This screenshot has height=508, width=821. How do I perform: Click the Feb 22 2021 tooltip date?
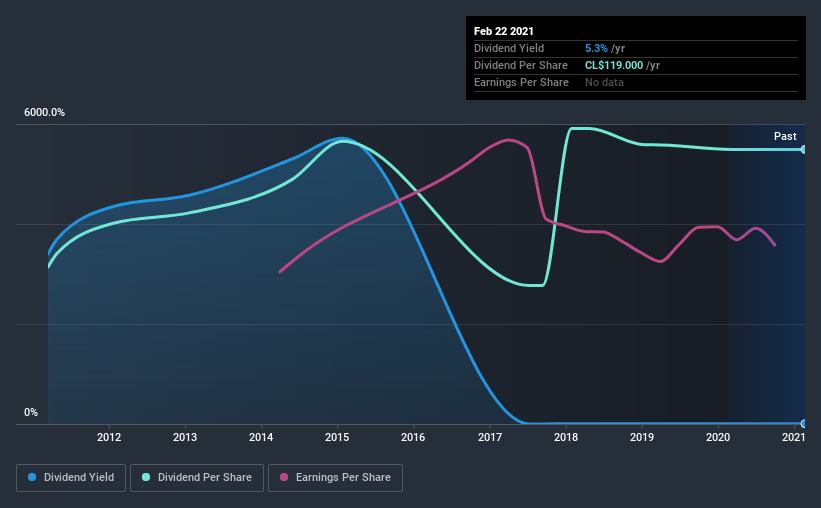click(504, 31)
